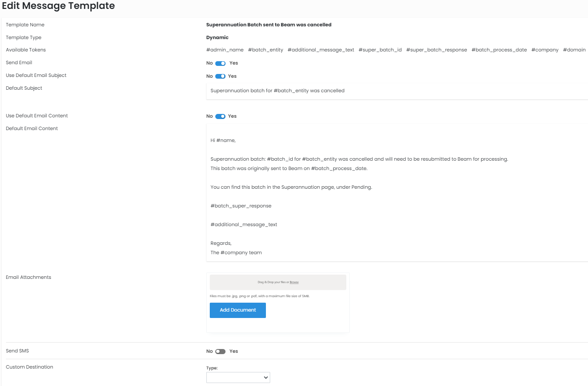Select the #super_batch_response token
Screen dimensions: 588x386
coord(436,50)
